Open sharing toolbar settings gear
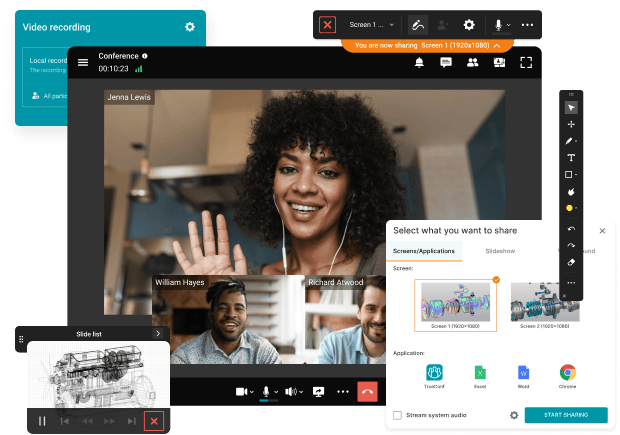 [469, 25]
